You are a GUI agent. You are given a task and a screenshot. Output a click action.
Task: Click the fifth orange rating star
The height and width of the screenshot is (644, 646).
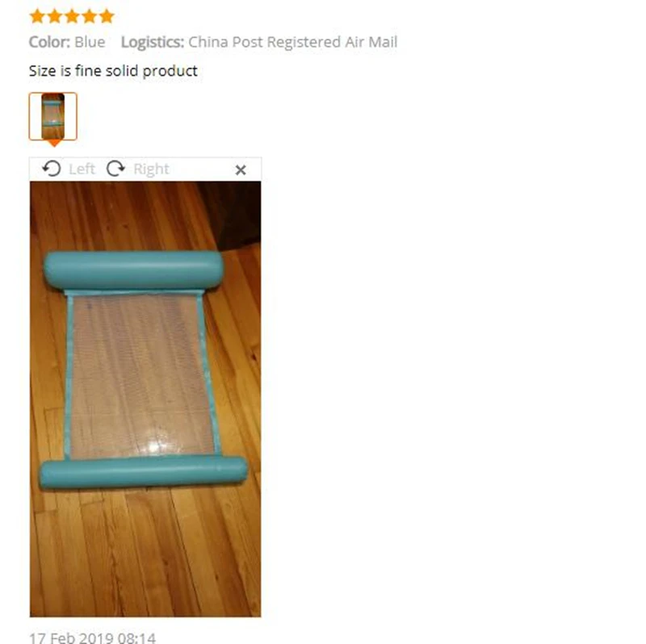click(107, 16)
